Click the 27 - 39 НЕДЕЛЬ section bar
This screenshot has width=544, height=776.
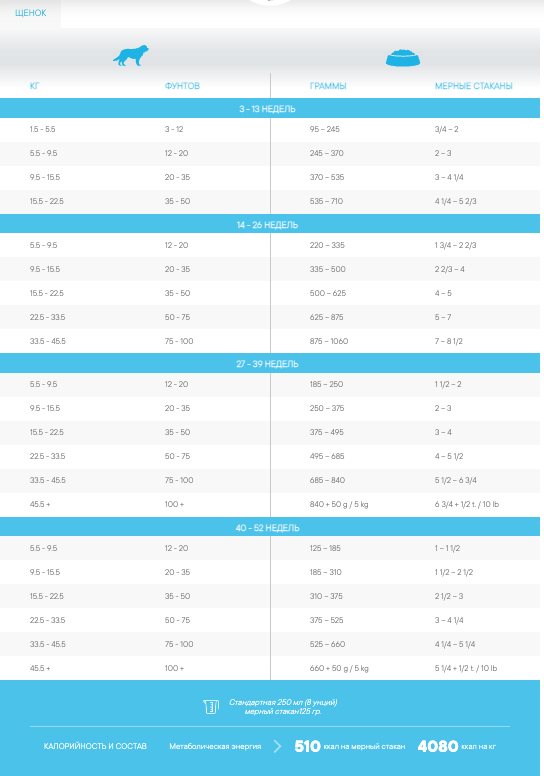pyautogui.click(x=270, y=363)
